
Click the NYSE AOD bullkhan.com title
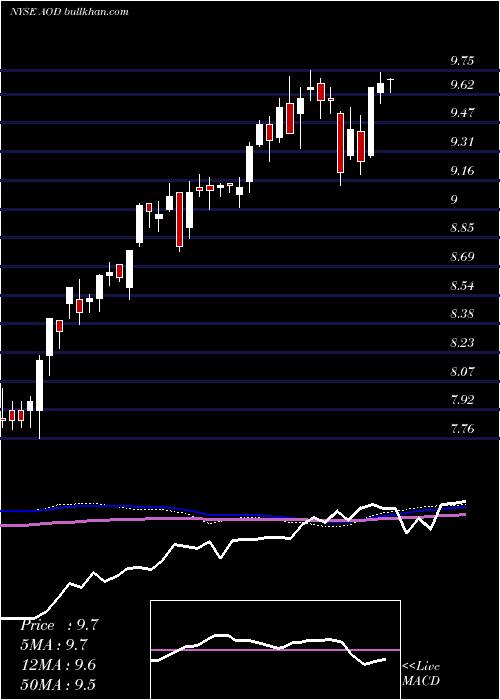(69, 12)
